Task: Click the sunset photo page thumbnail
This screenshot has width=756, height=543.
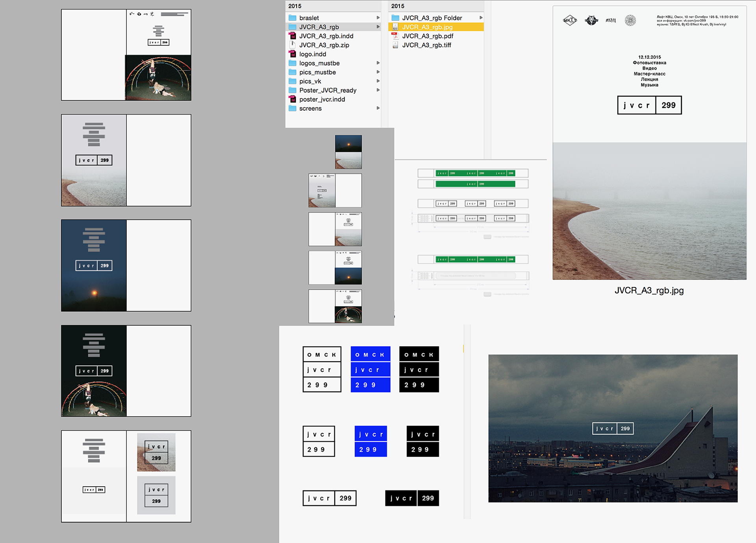Action: point(348,152)
